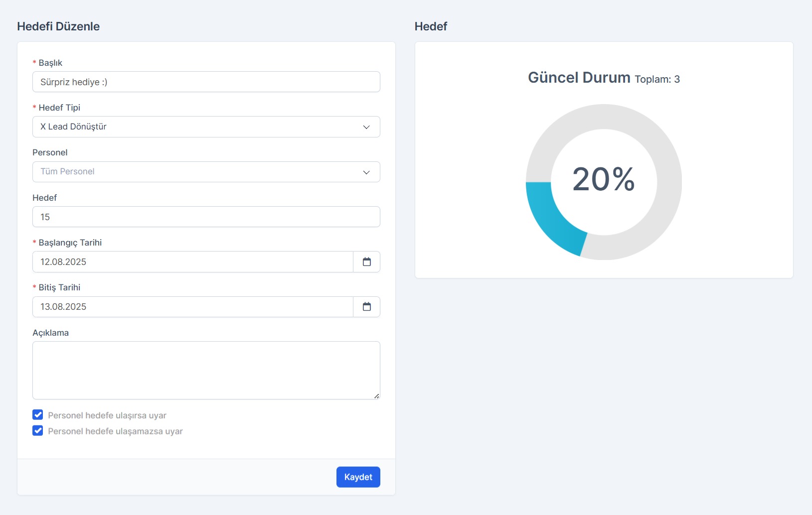Select the end date field 13.08.2025
The image size is (812, 515).
(x=192, y=307)
